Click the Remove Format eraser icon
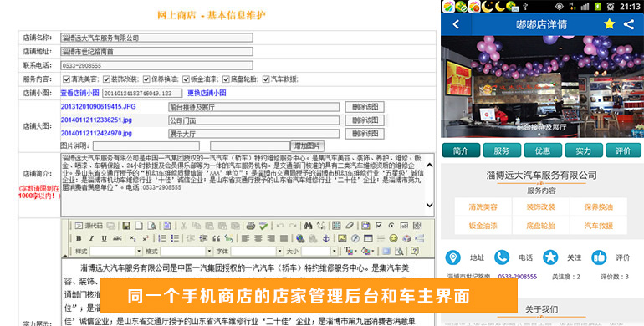644x326 pixels. point(350,226)
